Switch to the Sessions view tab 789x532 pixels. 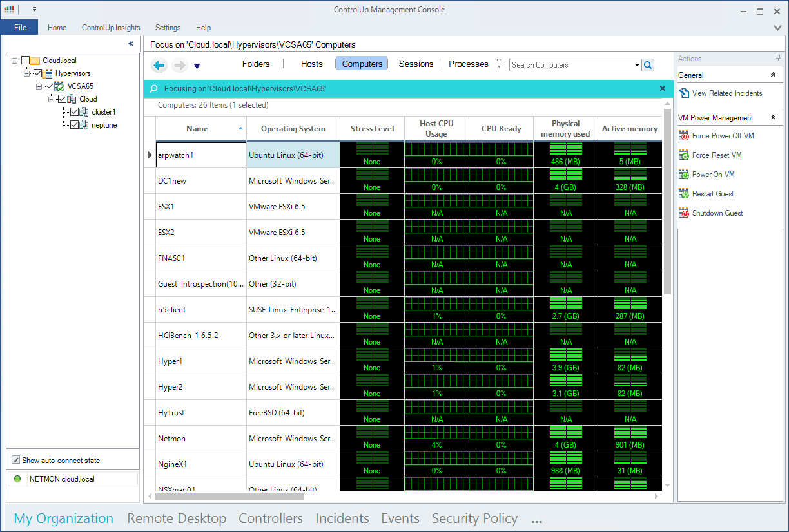pos(416,64)
